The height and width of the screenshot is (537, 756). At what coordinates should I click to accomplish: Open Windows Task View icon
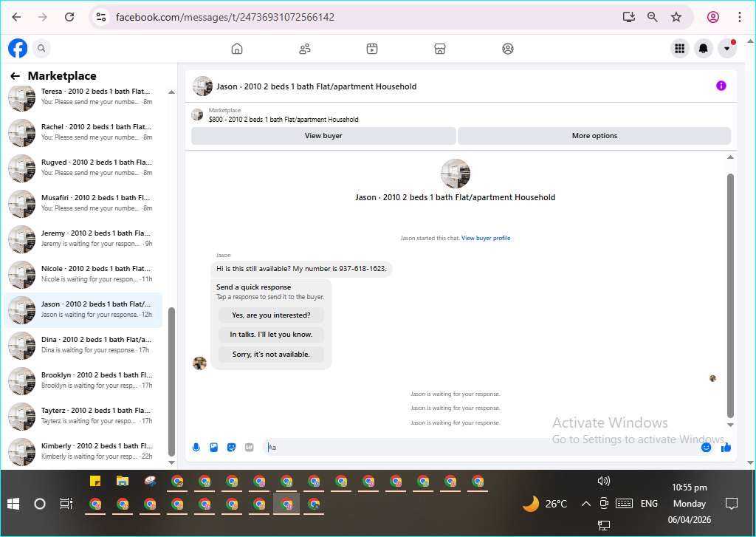pos(66,504)
